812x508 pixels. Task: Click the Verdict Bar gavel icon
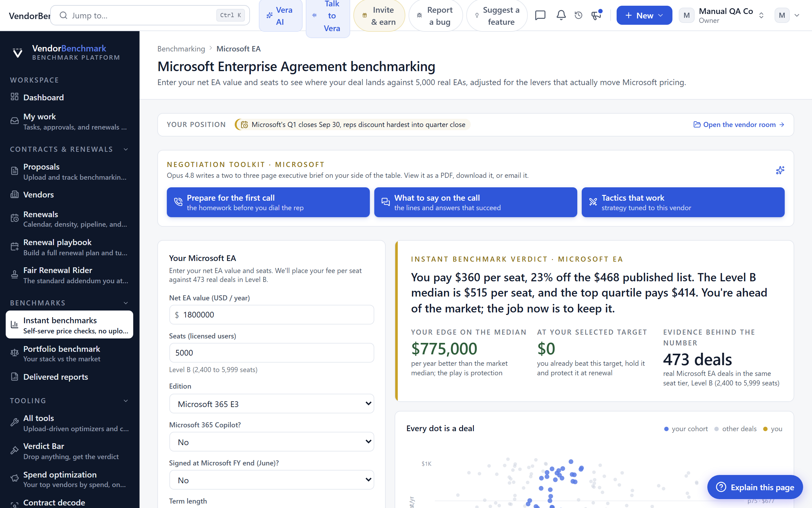(x=14, y=451)
